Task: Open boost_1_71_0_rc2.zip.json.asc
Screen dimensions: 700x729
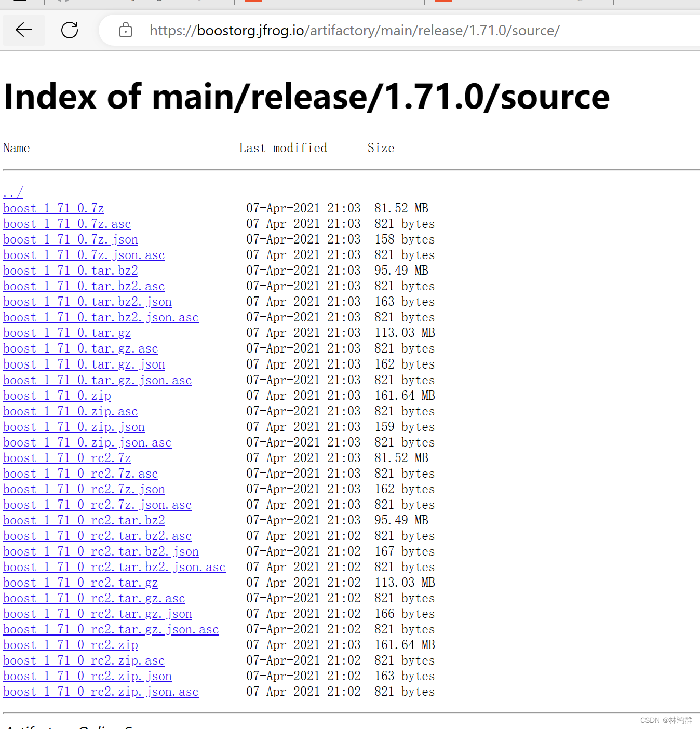Action: click(x=101, y=692)
